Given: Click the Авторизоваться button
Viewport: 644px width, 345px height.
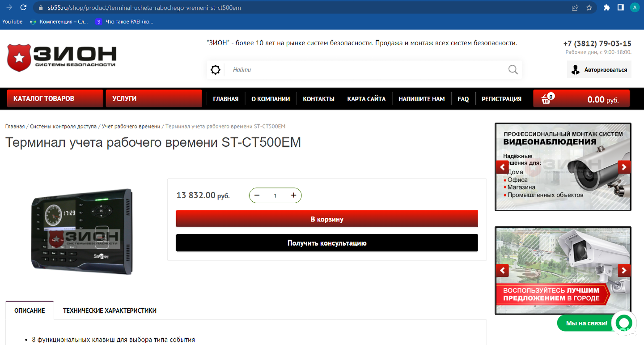Looking at the screenshot, I should (599, 70).
